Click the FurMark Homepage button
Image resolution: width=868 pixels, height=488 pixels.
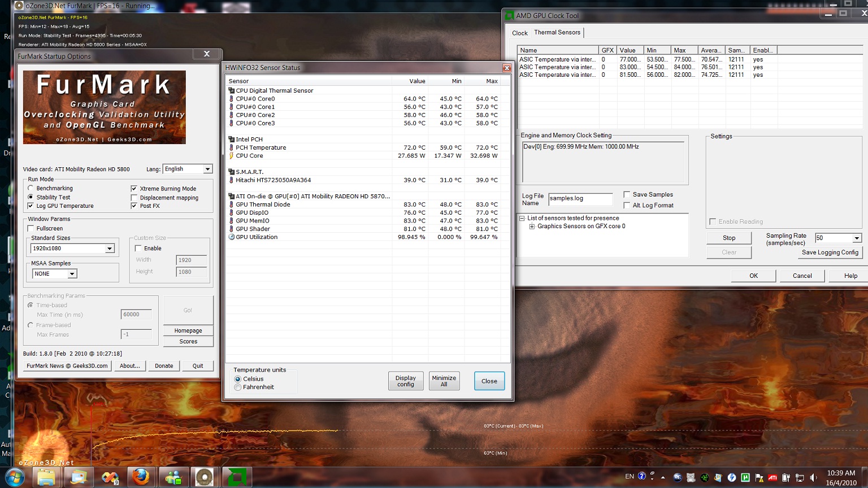click(x=188, y=330)
